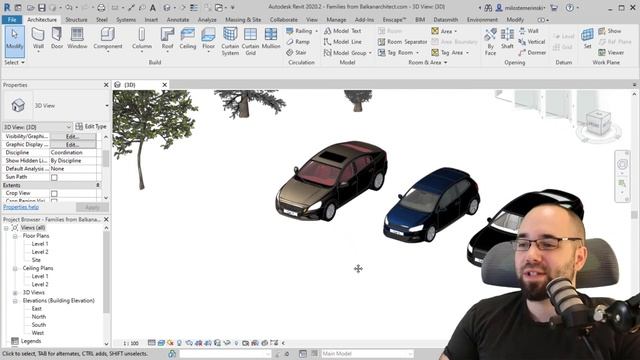This screenshot has height=360, width=640.
Task: Select the Floor tool
Action: [208, 39]
